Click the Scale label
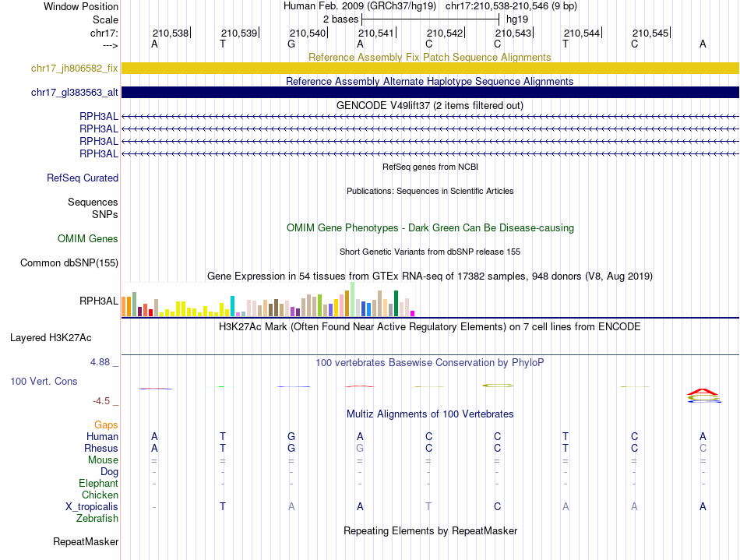 (105, 19)
